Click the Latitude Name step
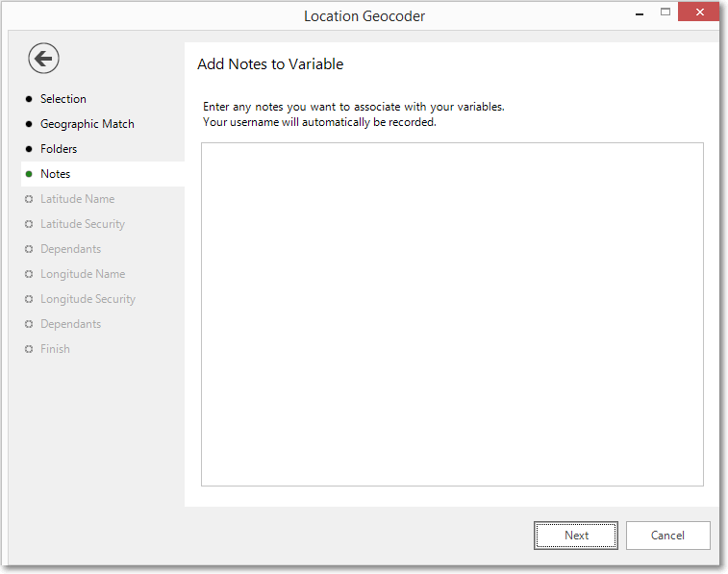The image size is (728, 574). (78, 199)
